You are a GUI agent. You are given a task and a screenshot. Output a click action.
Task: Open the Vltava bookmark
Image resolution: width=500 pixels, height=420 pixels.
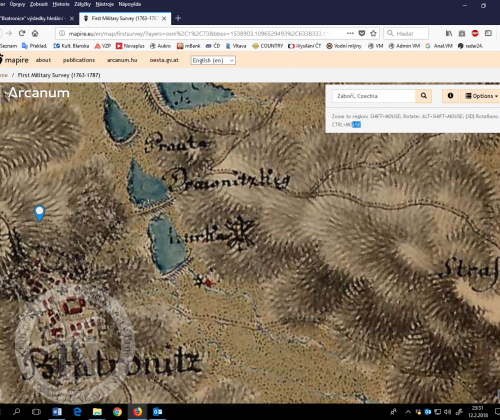point(236,46)
